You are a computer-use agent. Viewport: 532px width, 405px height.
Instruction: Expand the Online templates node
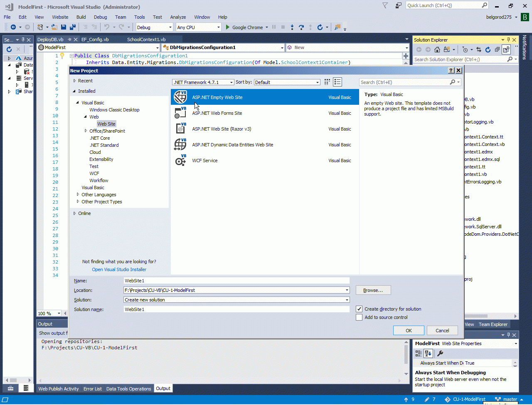click(x=74, y=213)
